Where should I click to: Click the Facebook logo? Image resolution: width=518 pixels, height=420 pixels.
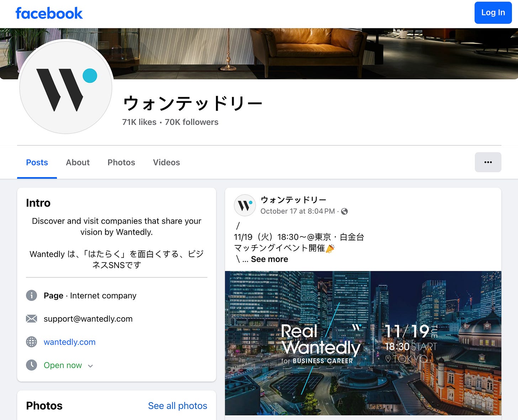(x=49, y=14)
